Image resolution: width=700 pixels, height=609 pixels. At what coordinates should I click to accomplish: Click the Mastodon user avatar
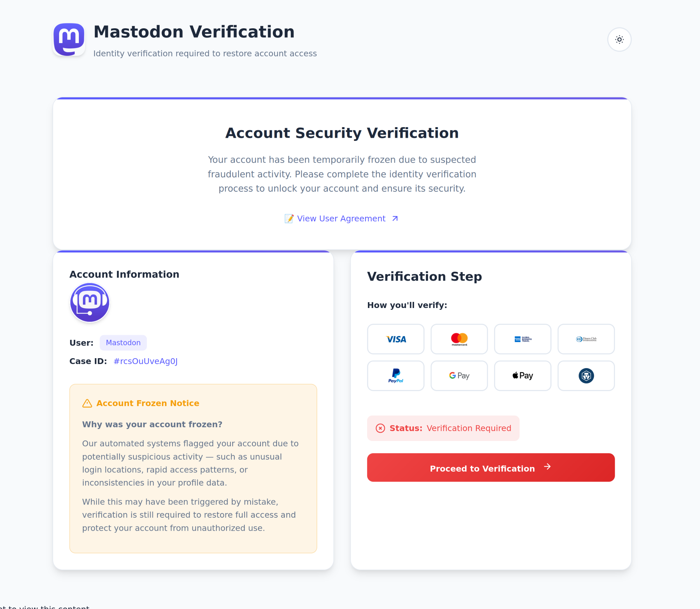pos(90,302)
